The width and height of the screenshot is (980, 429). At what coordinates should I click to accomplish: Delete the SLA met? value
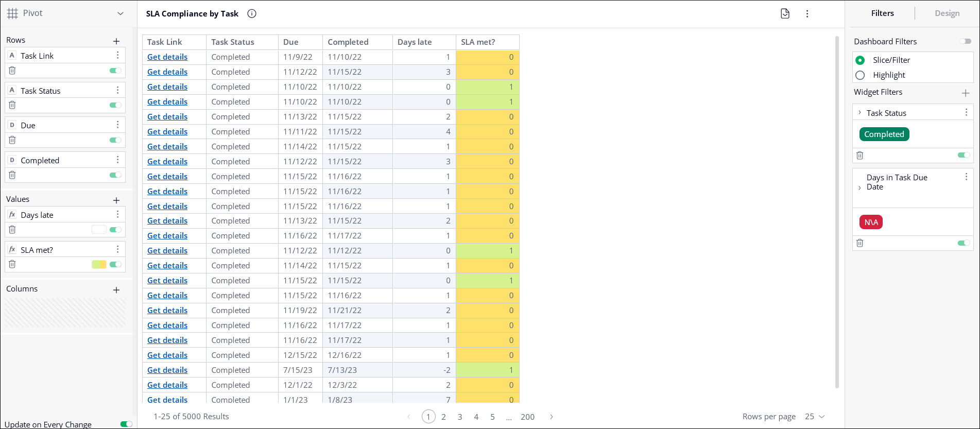click(x=12, y=264)
